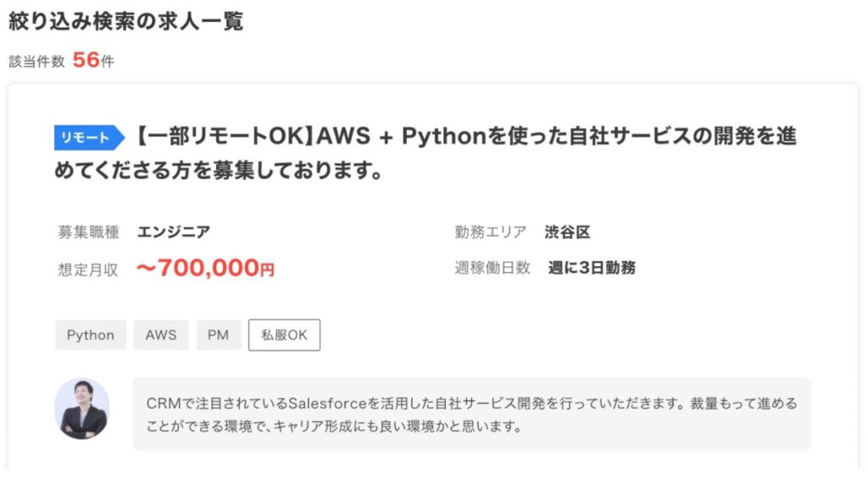Select the Python skill tag
Screen dimensions: 868x484
pos(91,335)
